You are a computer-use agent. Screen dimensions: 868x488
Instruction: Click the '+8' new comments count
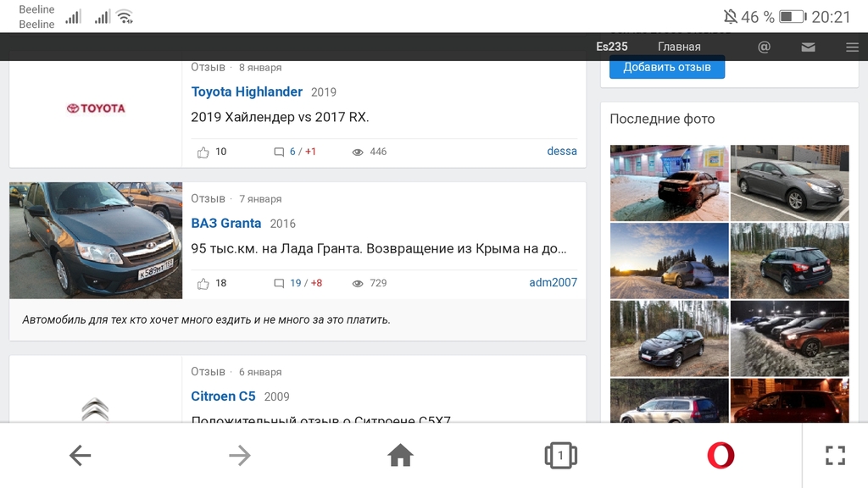[316, 283]
